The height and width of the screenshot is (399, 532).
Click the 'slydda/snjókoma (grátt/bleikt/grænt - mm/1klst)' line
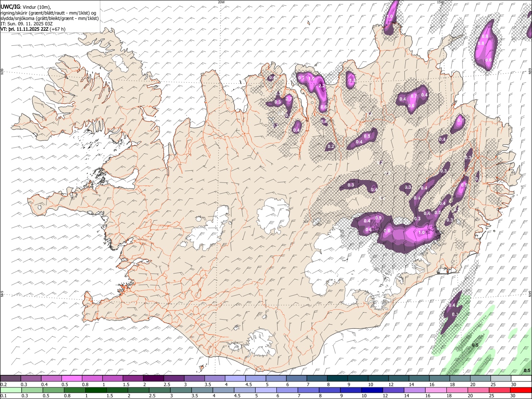pyautogui.click(x=49, y=18)
